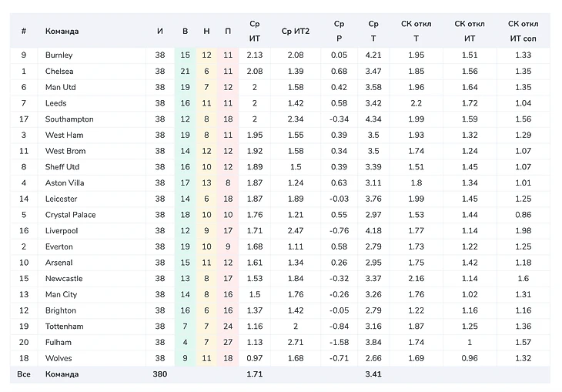Click on Man Utd team name
The height and width of the screenshot is (392, 562).
(x=61, y=87)
